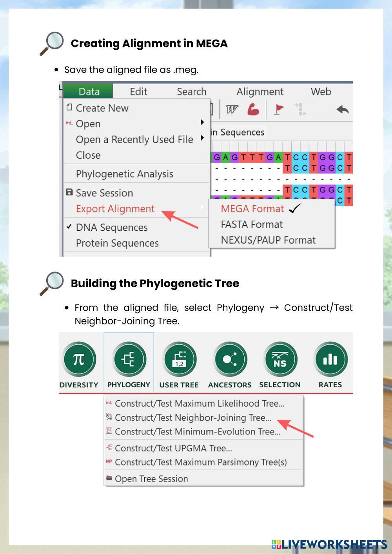Viewport: 392px width, 554px height.
Task: Expand Open a Recently Used File submenu
Action: 202,138
